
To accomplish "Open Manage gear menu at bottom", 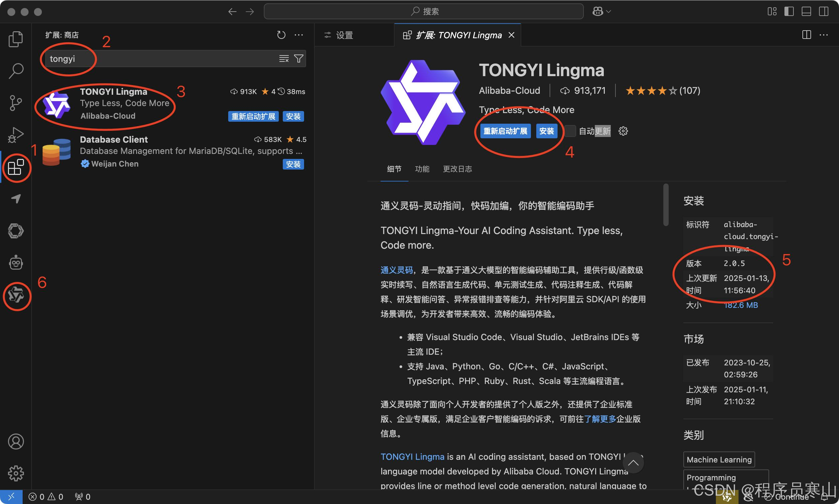I will [16, 473].
